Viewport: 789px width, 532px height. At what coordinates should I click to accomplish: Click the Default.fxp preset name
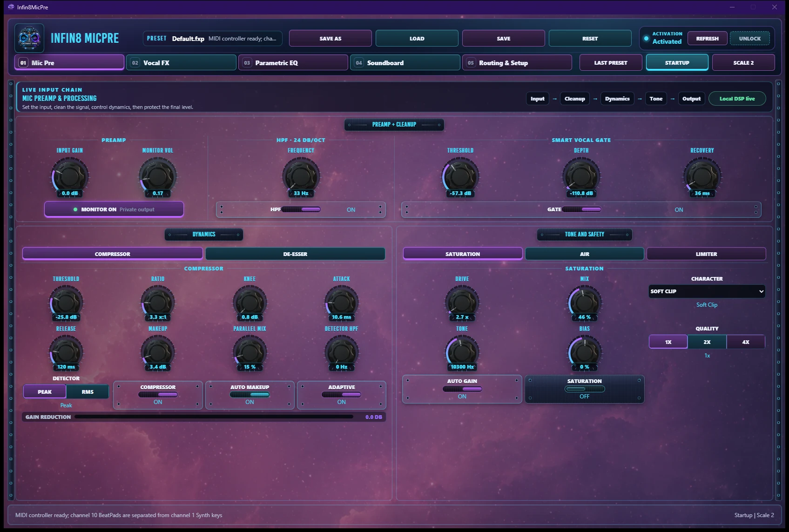[188, 39]
